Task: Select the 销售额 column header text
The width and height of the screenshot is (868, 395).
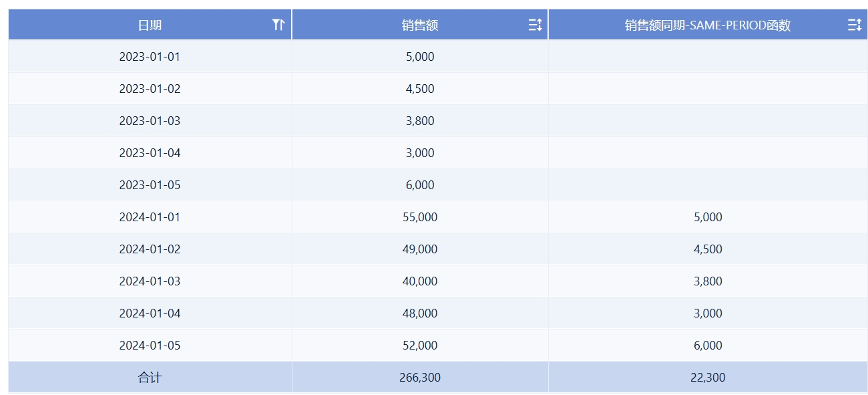Action: tap(420, 25)
